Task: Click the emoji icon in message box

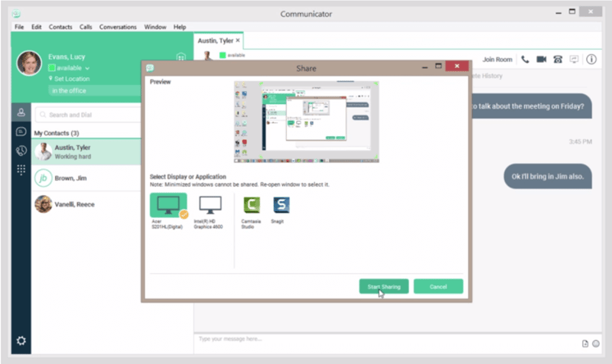Action: point(596,343)
